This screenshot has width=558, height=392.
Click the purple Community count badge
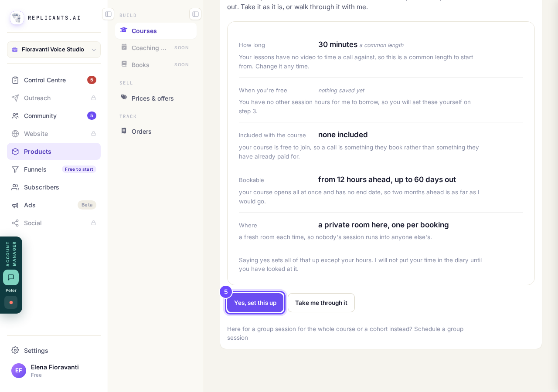coord(92,116)
